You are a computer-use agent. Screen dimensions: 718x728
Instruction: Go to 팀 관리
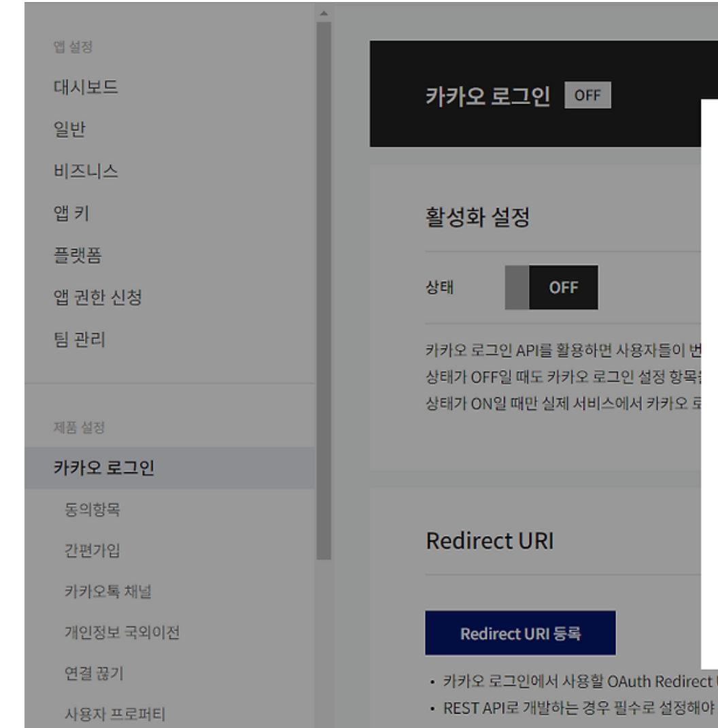point(80,340)
